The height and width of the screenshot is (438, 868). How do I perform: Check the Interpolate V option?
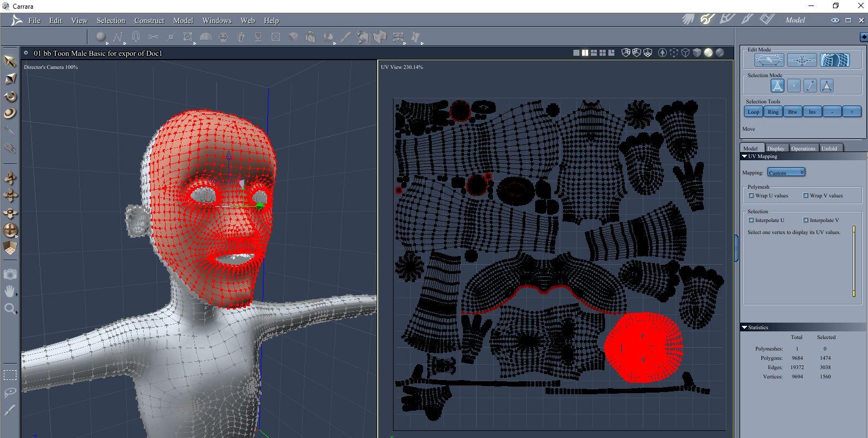click(806, 220)
